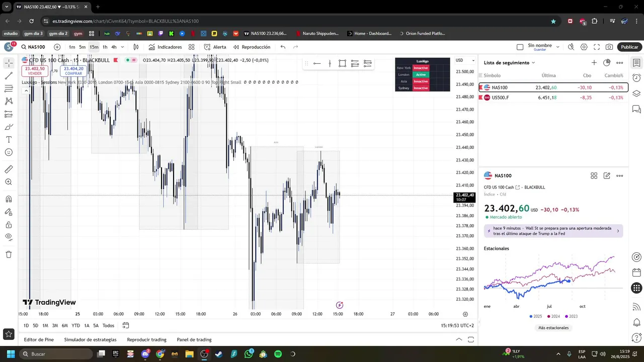Lock all drawing tools
The image size is (644, 362).
[x=9, y=225]
